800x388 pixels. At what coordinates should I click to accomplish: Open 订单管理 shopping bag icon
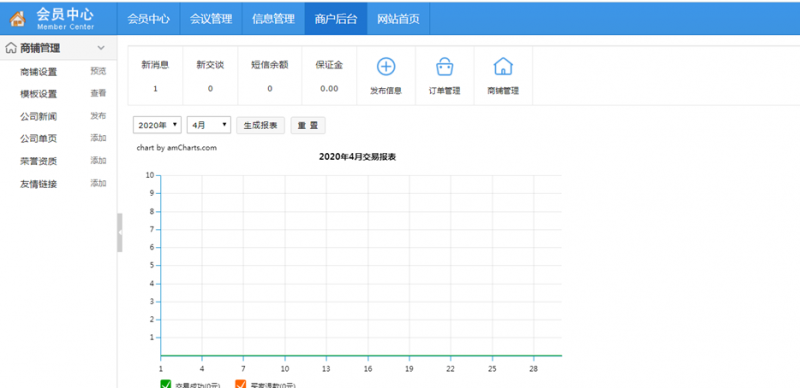[x=444, y=66]
